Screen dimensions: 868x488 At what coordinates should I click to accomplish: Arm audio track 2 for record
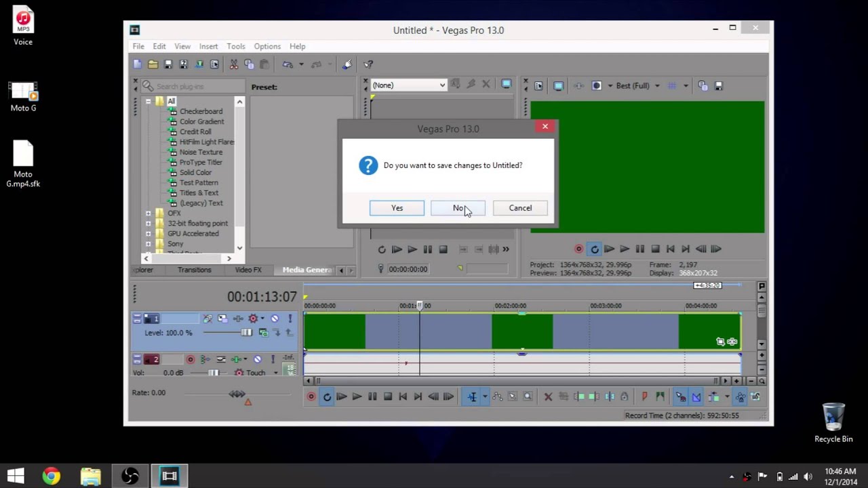point(191,359)
